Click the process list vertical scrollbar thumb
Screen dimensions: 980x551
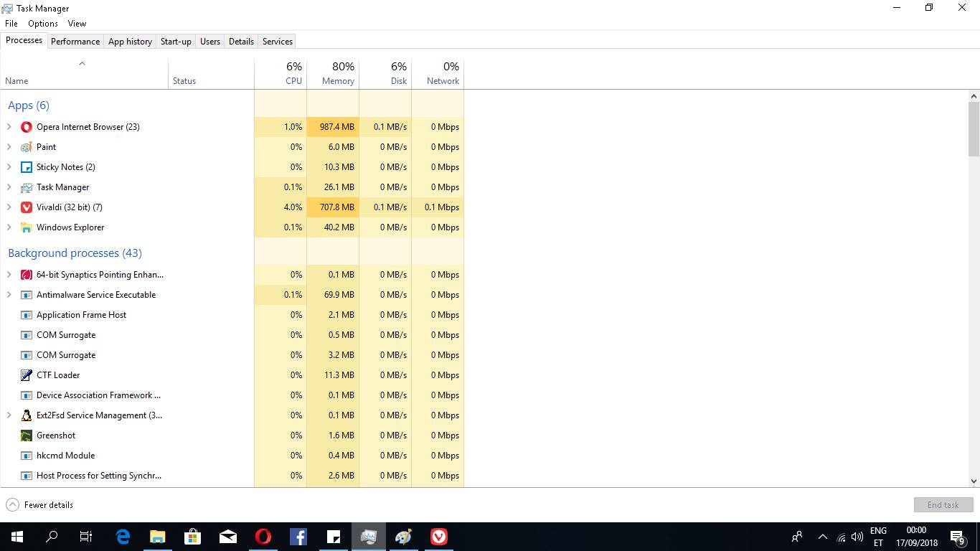(974, 128)
